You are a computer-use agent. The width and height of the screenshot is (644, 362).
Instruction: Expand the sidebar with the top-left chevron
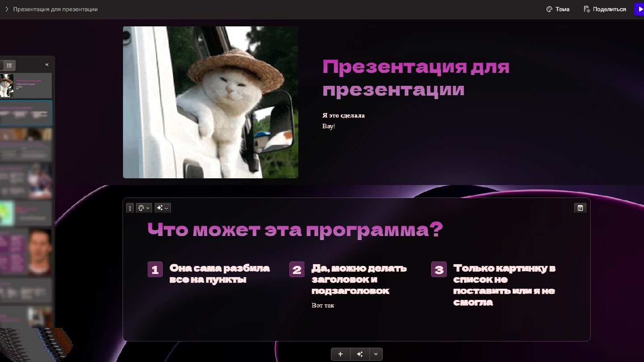pyautogui.click(x=7, y=9)
